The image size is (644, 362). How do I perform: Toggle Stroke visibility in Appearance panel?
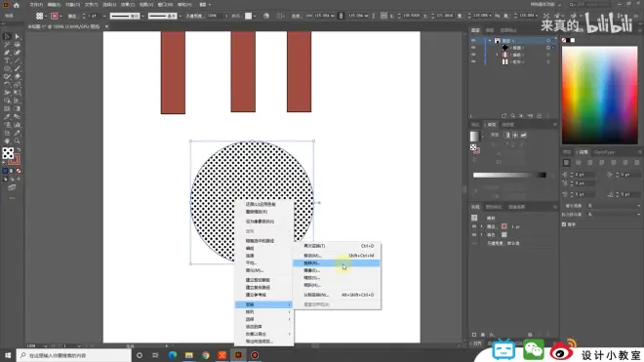pos(474,226)
